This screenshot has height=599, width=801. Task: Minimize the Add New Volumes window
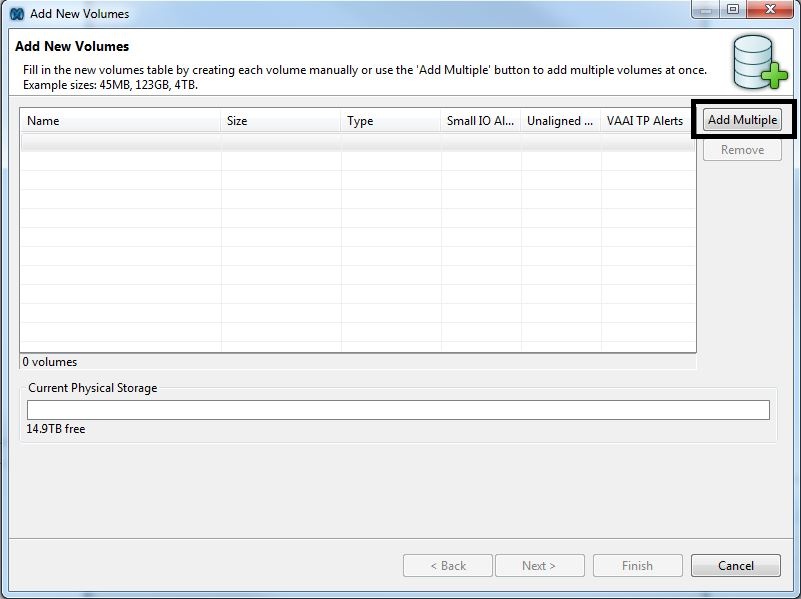click(707, 10)
